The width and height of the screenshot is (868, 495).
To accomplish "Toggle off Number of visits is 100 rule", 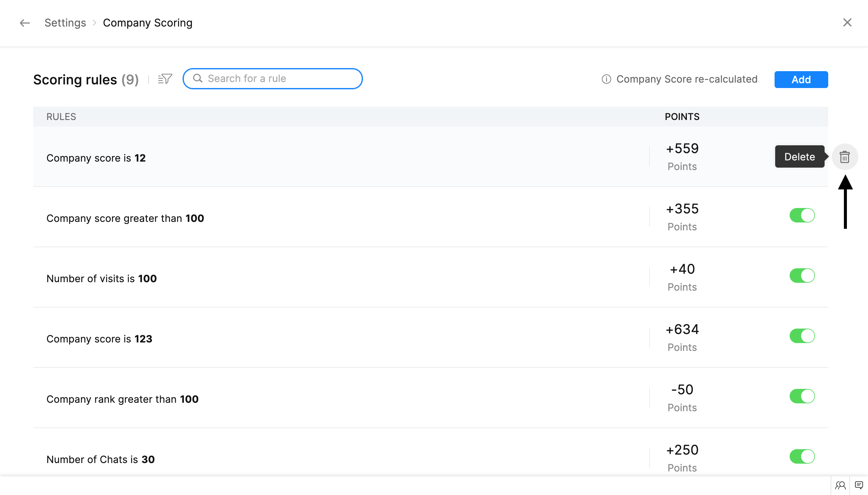I will click(x=802, y=275).
